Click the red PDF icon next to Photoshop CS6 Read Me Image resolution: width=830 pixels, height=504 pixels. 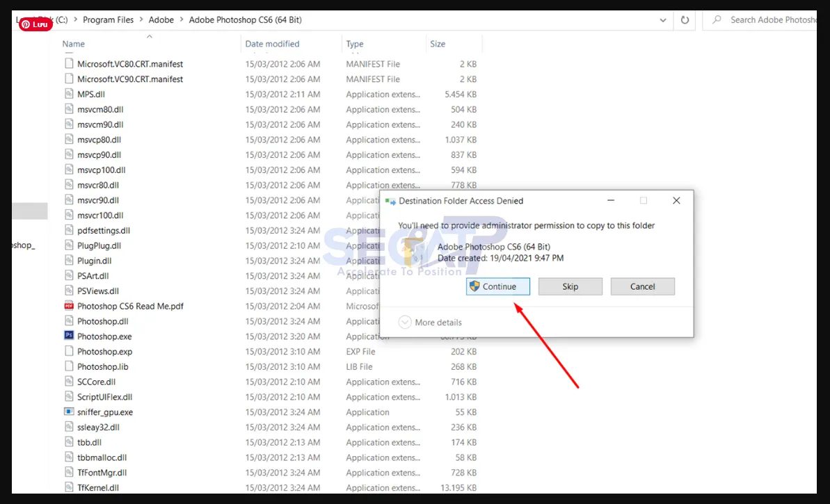(69, 306)
